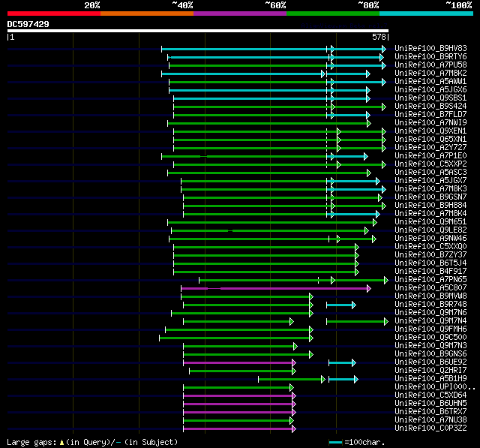The height and width of the screenshot is (448, 480).
Task: Click the UniRef100_A5ASC3 label
Action: click(x=430, y=173)
